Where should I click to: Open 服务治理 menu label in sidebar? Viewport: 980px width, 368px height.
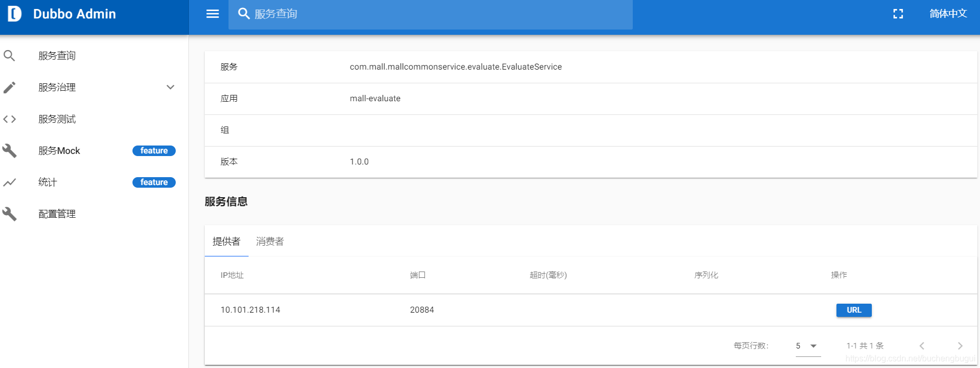pyautogui.click(x=57, y=88)
